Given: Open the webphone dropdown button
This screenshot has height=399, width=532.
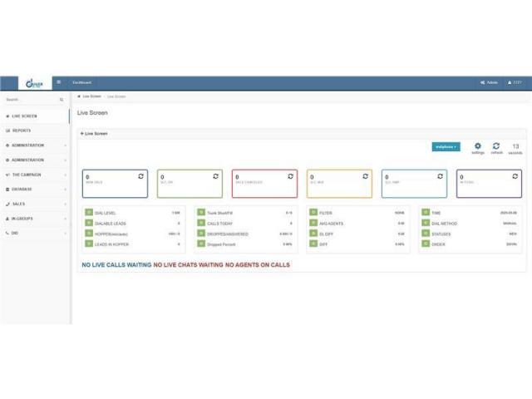Looking at the screenshot, I should click(446, 146).
